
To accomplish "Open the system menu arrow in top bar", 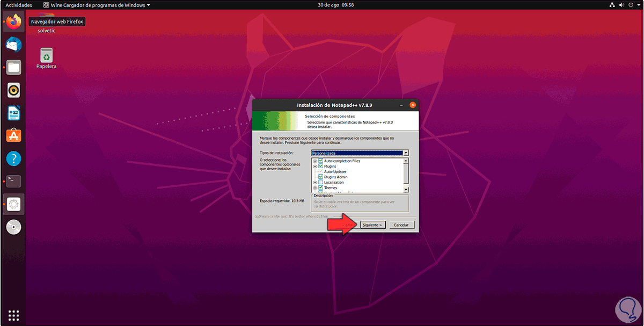I will pos(639,5).
